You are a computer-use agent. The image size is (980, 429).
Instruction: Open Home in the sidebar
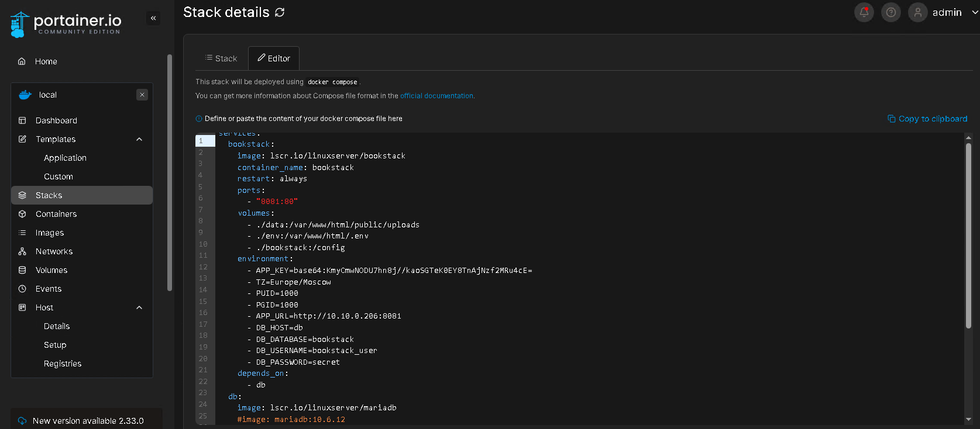point(46,61)
